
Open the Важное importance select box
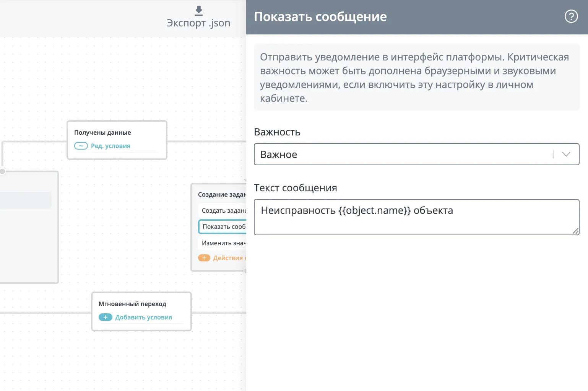pos(417,154)
